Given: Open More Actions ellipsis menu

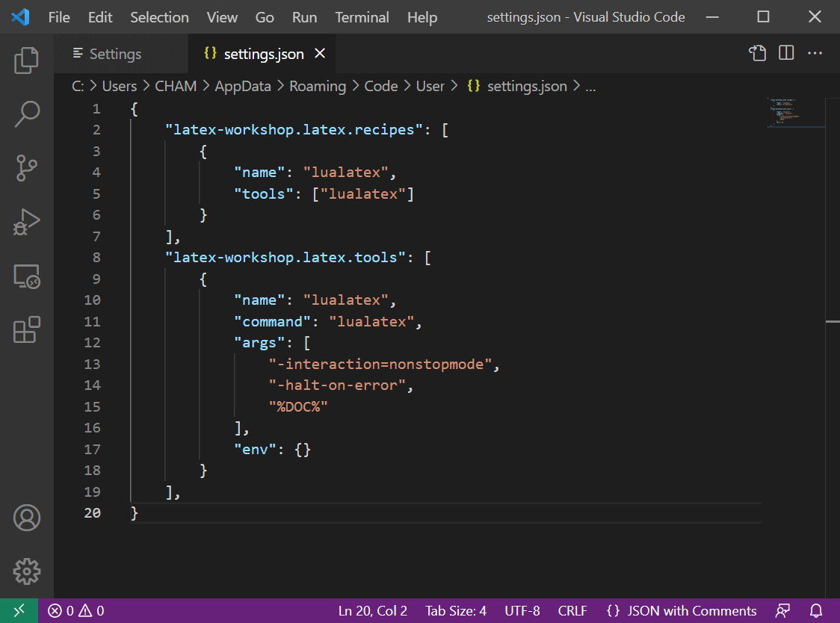Looking at the screenshot, I should [x=815, y=53].
